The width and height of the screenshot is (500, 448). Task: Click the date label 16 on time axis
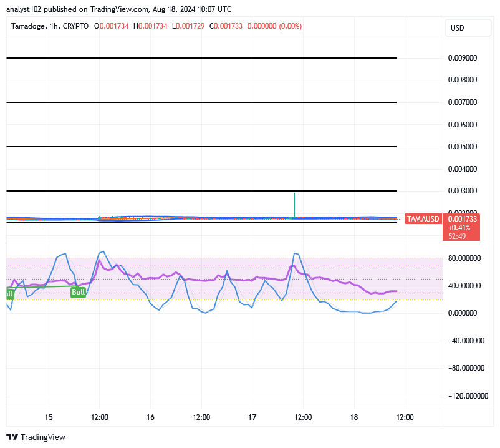coord(150,417)
